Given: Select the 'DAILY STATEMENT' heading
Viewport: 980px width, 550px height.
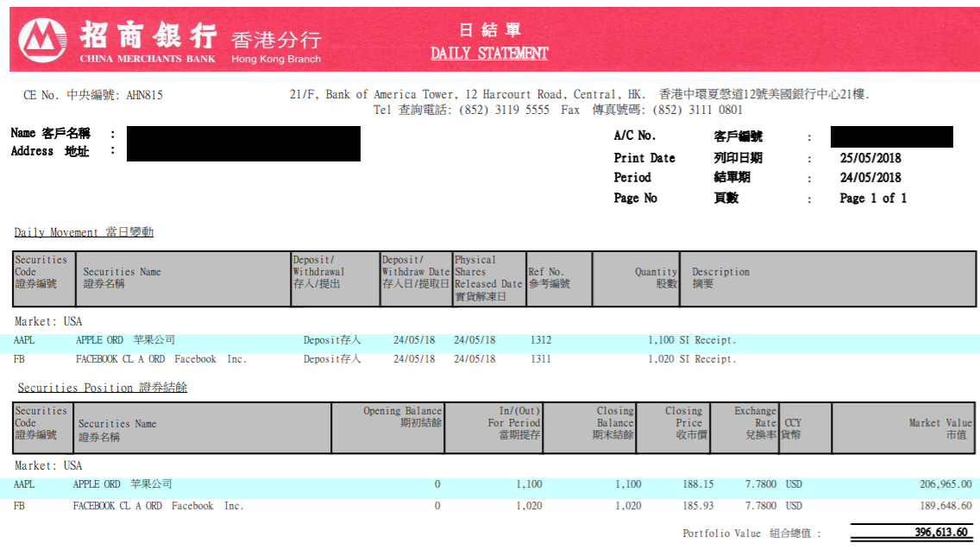Looking at the screenshot, I should click(x=489, y=54).
